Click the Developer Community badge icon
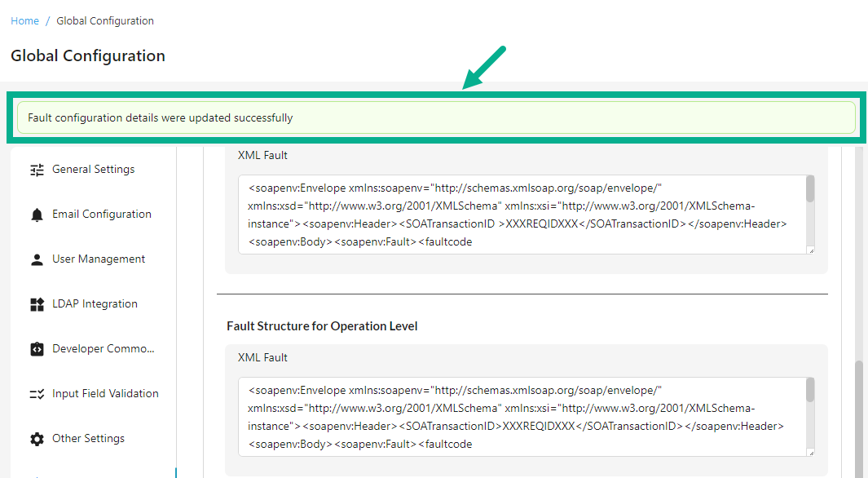Viewport: 868px width, 478px height. [x=37, y=349]
